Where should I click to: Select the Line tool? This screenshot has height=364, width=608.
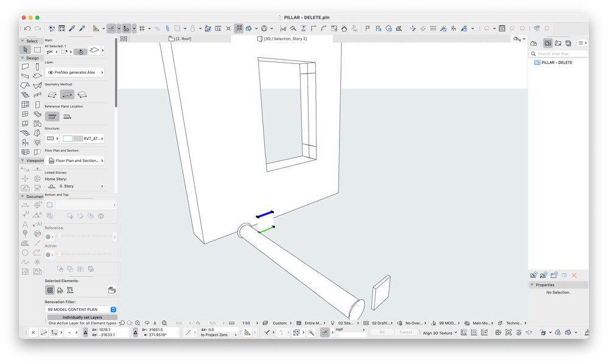click(x=37, y=243)
